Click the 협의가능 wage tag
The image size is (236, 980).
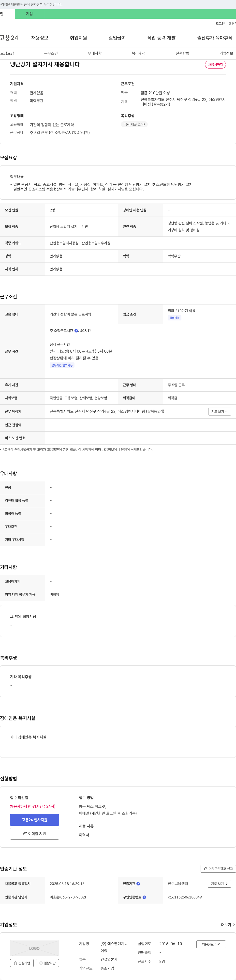(174, 318)
